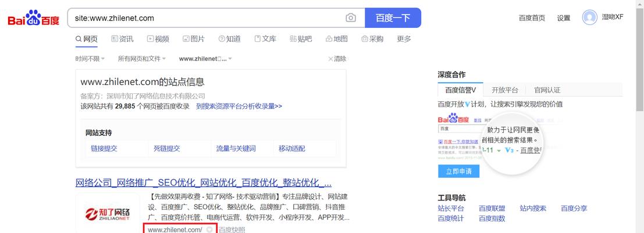Open www.zhilenet.com/ result URL
Image resolution: width=644 pixels, height=233 pixels.
[175, 230]
